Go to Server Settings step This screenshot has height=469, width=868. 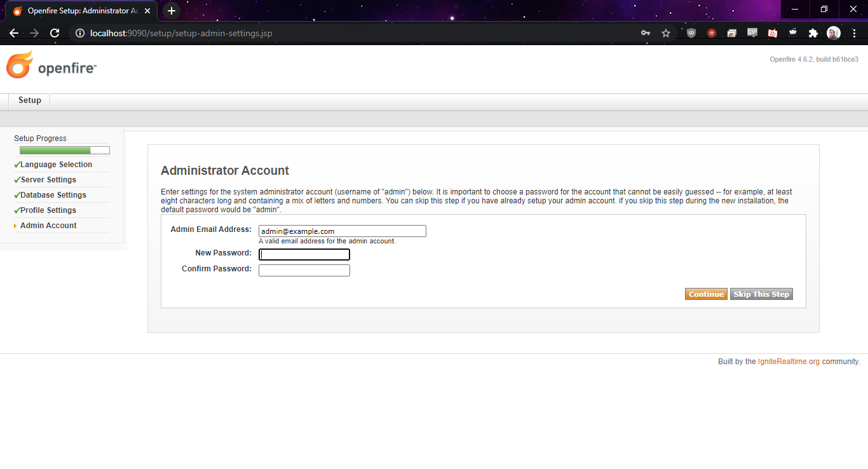48,180
